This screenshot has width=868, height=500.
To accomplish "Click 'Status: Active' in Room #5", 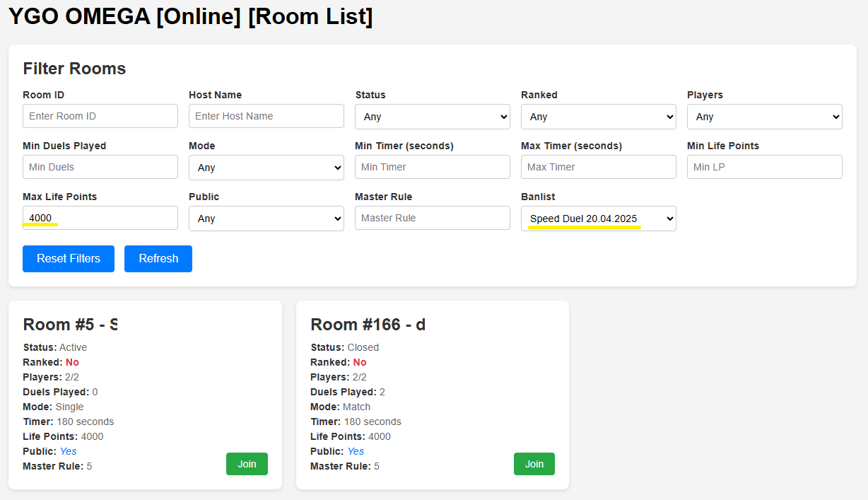I will [55, 347].
